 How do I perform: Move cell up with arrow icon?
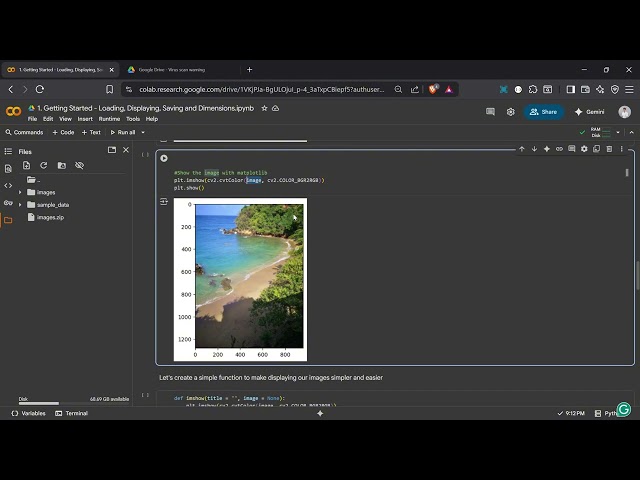tap(522, 149)
